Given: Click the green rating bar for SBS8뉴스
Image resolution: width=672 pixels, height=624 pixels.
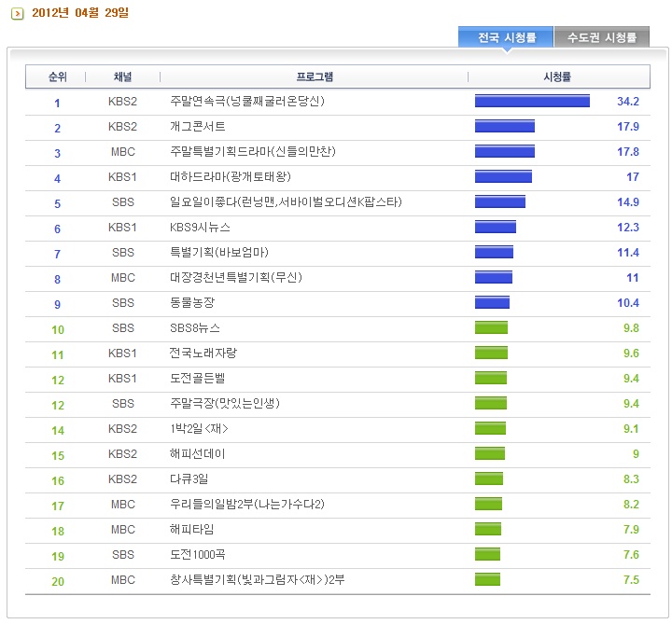Looking at the screenshot, I should point(491,327).
